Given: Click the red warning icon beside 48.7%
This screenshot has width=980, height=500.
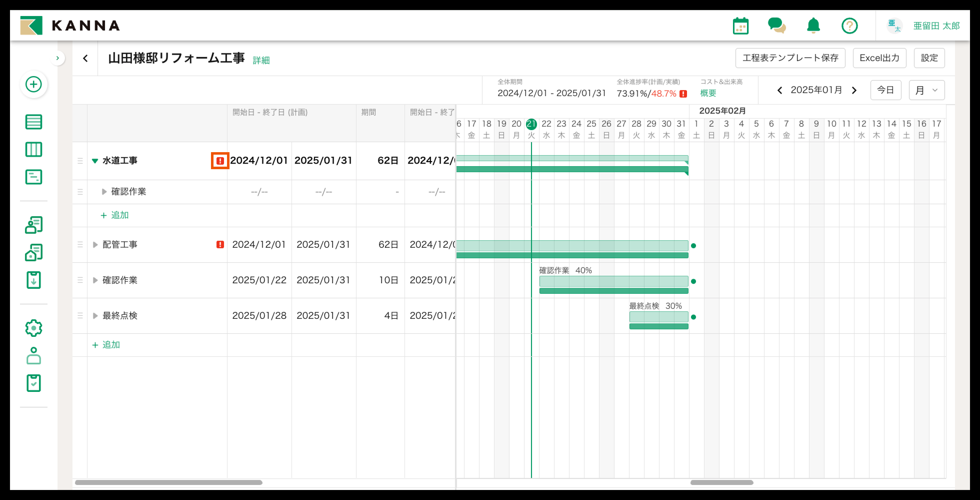Looking at the screenshot, I should pos(683,94).
